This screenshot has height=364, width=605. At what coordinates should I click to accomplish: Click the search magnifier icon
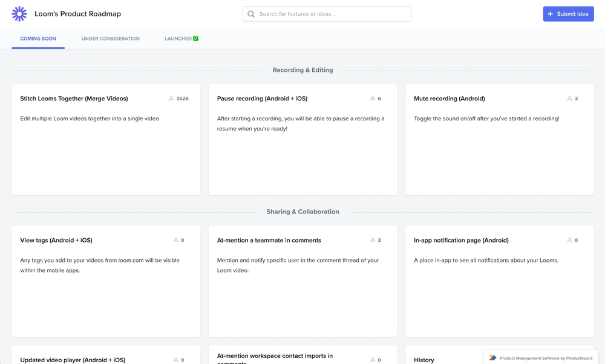pyautogui.click(x=251, y=14)
